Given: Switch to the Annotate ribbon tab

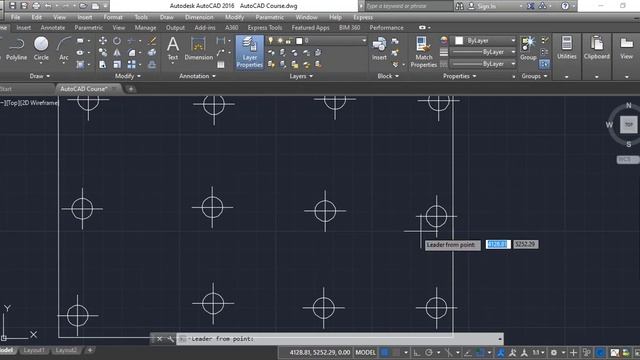Looking at the screenshot, I should click(53, 28).
